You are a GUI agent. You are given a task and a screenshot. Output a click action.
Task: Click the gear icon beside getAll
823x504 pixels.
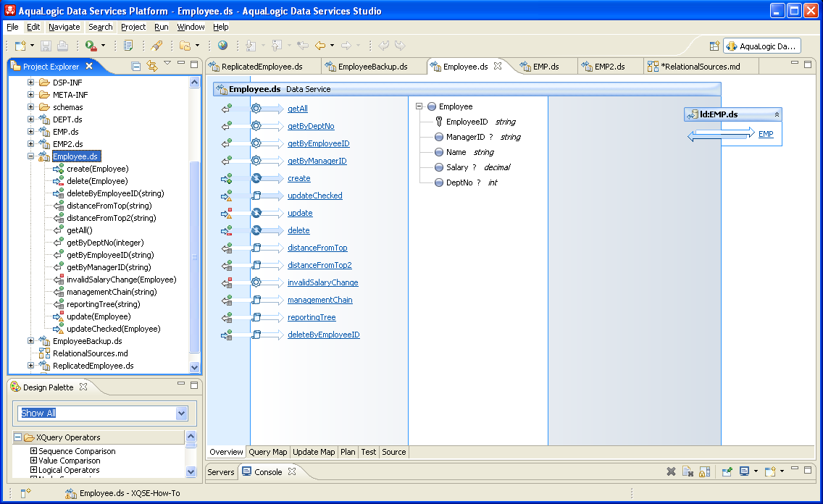256,109
